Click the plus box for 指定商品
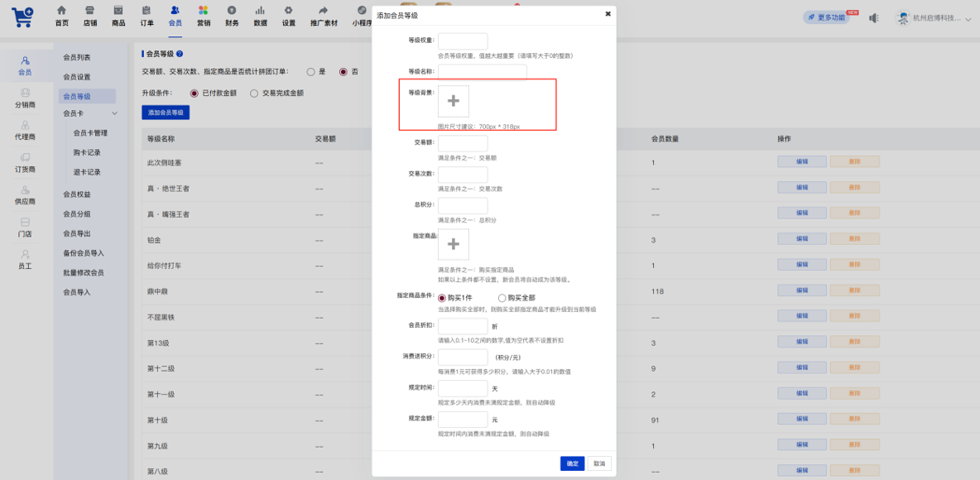Image resolution: width=980 pixels, height=480 pixels. point(454,244)
